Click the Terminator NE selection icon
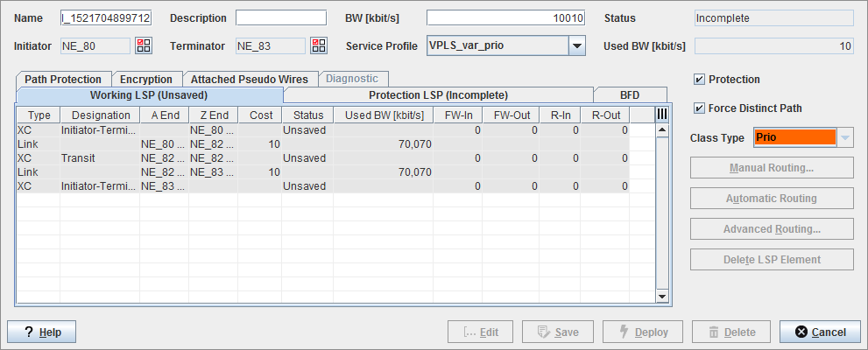Image resolution: width=868 pixels, height=350 pixels. 319,45
